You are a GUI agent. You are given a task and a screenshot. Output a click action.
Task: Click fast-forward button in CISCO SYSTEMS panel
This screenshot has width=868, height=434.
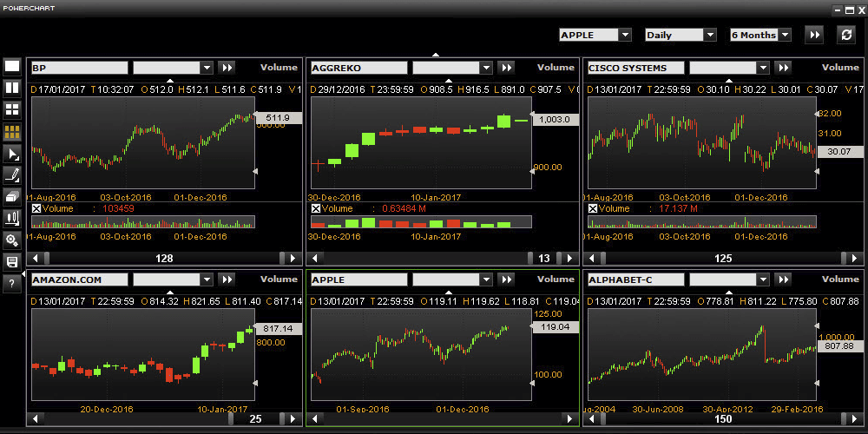pos(783,68)
